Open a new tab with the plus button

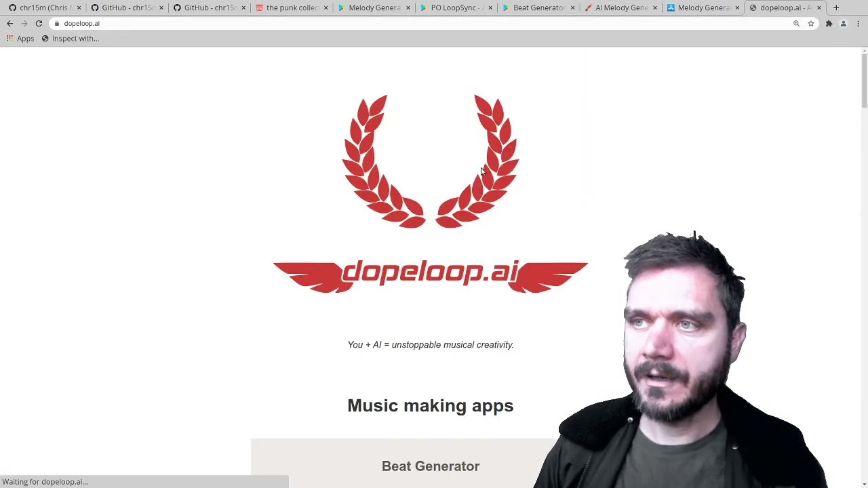click(836, 7)
